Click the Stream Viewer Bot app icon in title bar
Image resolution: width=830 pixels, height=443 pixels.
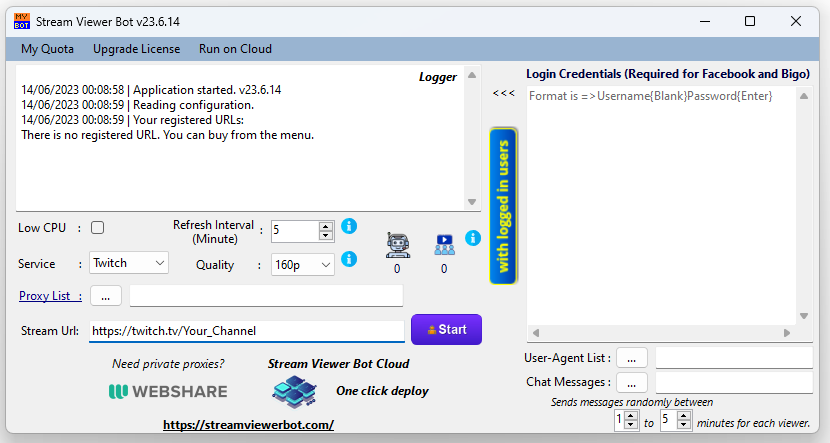(x=22, y=22)
